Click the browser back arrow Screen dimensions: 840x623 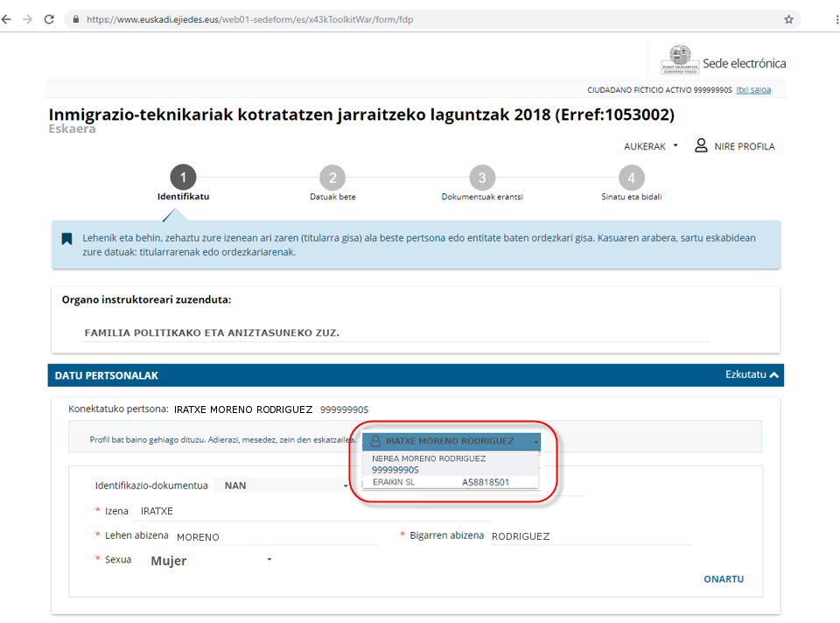pyautogui.click(x=7, y=18)
